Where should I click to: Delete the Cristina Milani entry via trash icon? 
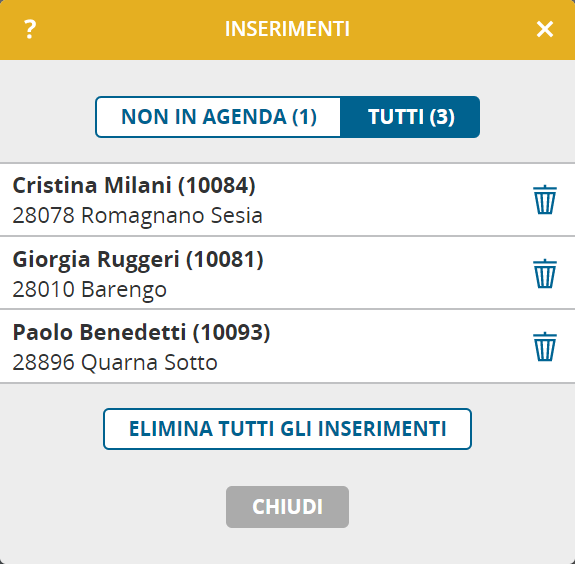tap(545, 199)
